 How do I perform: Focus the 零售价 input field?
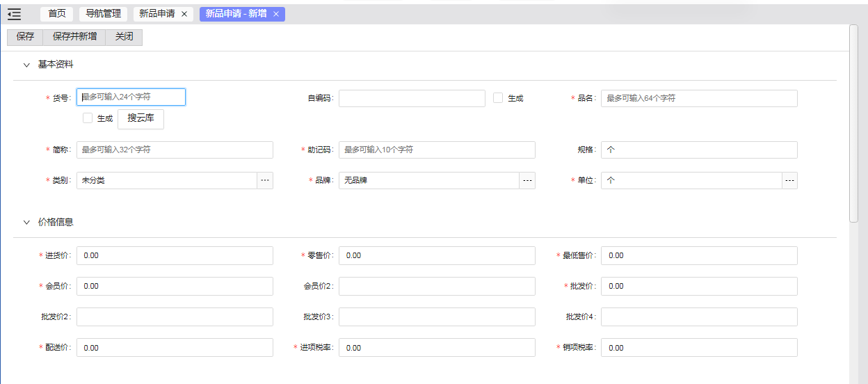437,255
